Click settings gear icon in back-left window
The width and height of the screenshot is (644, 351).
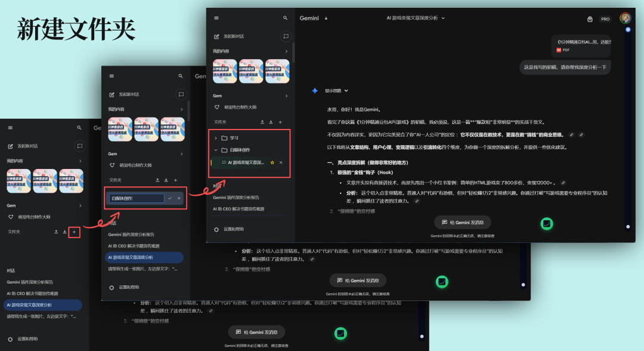coord(10,339)
